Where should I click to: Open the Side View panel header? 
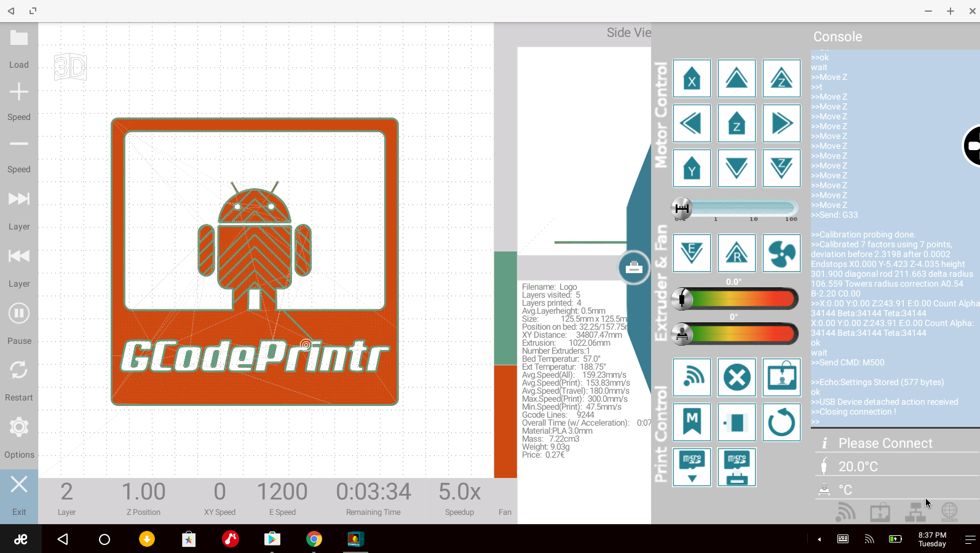(x=628, y=33)
